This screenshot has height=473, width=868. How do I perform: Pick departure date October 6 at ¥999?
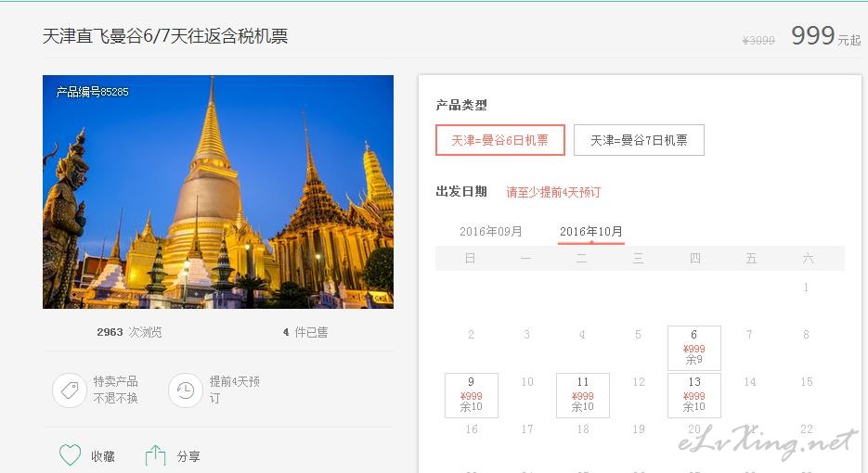pos(694,348)
